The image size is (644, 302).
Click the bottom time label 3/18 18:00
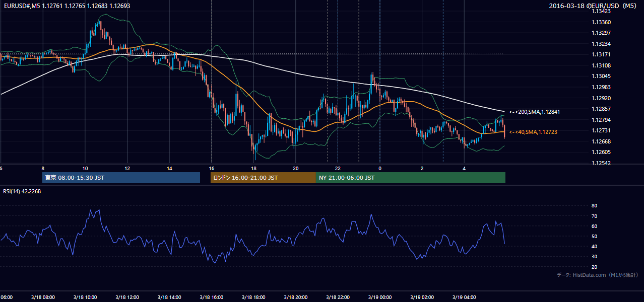[x=253, y=297]
